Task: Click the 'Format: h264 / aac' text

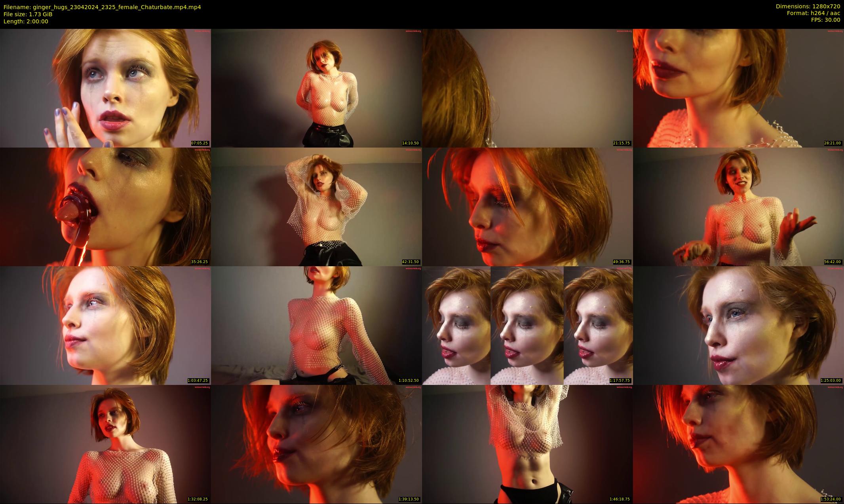Action: click(x=814, y=13)
